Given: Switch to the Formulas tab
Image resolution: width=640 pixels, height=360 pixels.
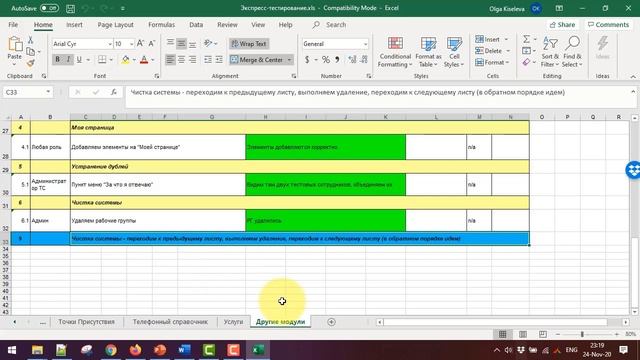Looking at the screenshot, I should click(x=162, y=25).
